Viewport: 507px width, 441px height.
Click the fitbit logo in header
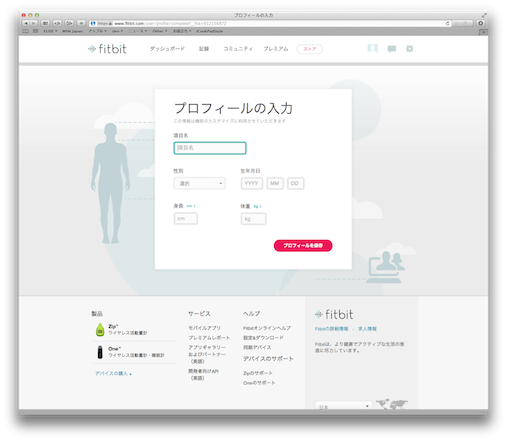pos(107,49)
